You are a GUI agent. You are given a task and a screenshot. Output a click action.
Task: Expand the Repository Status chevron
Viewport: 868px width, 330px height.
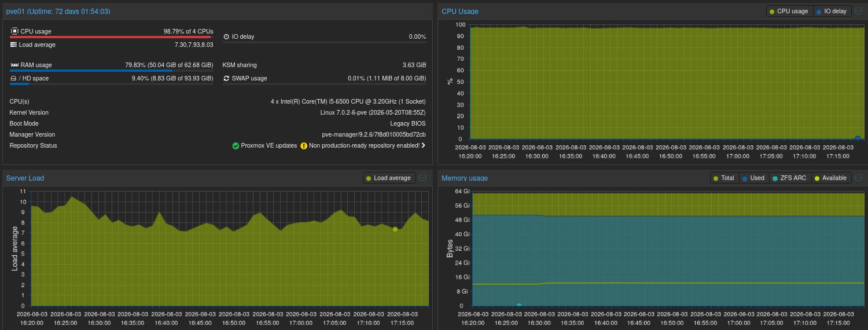pos(424,145)
